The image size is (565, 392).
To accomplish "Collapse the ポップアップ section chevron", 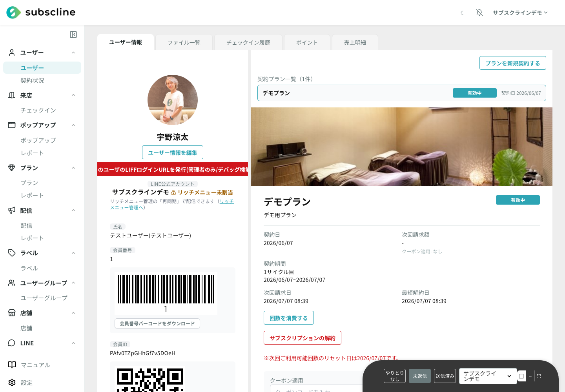I will pyautogui.click(x=73, y=125).
